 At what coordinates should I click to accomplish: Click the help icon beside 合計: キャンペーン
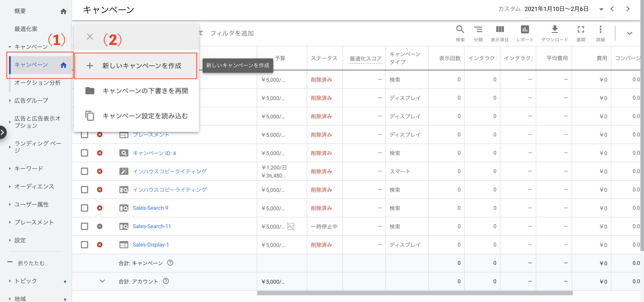(170, 263)
